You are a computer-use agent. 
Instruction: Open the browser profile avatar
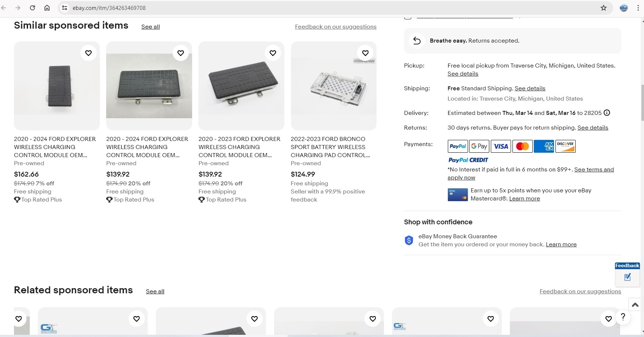624,8
